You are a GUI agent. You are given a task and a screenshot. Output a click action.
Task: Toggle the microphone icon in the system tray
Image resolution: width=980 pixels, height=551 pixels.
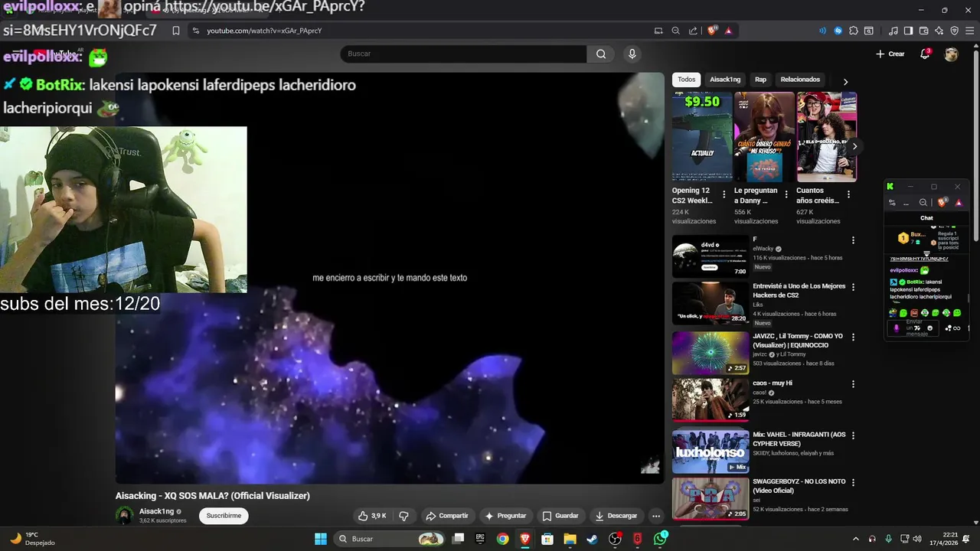point(888,539)
